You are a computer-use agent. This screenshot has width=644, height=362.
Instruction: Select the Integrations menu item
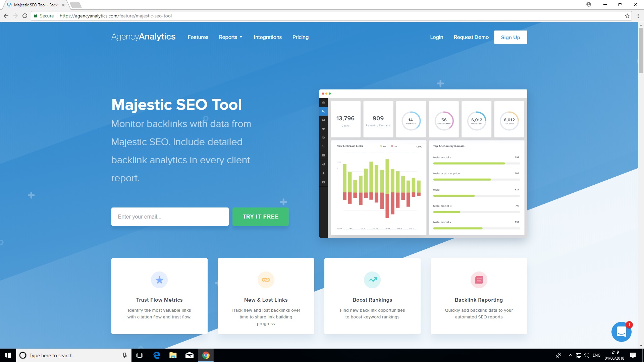268,37
